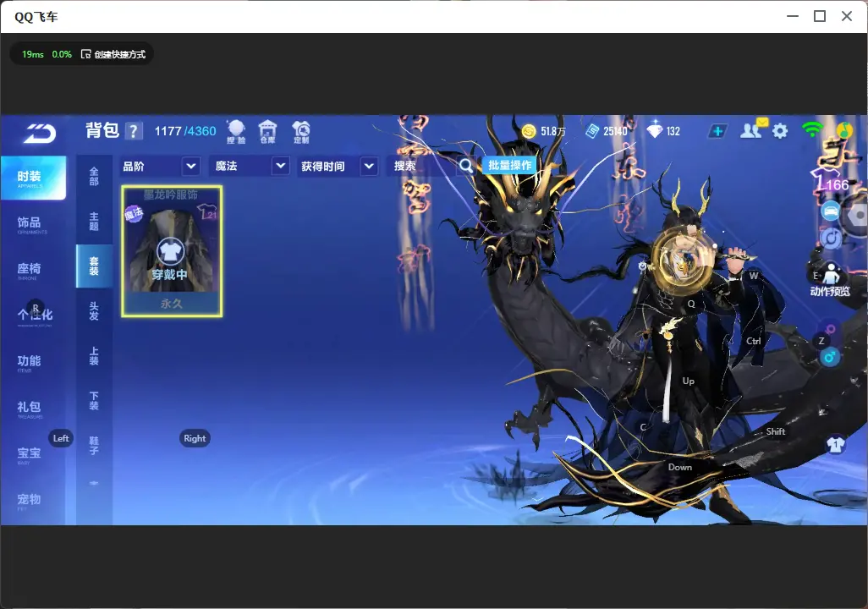Switch to the 鞋子 subcategory
The width and height of the screenshot is (868, 609).
(x=94, y=446)
